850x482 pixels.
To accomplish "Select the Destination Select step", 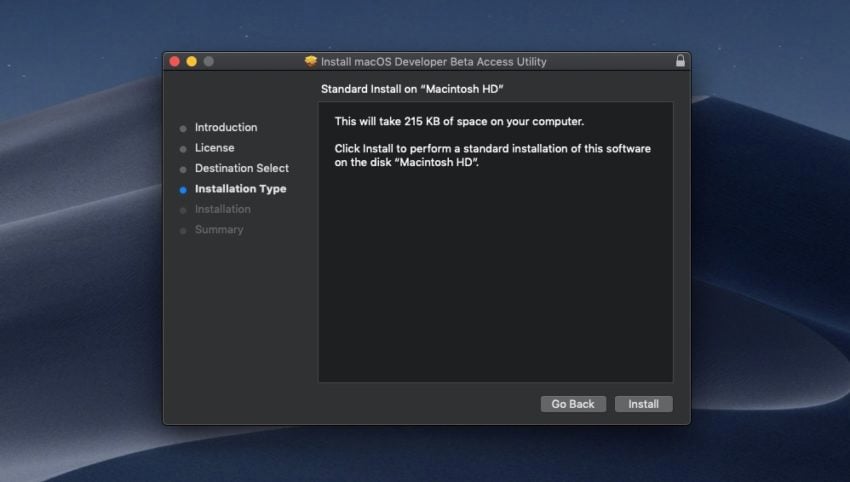I will (x=242, y=169).
